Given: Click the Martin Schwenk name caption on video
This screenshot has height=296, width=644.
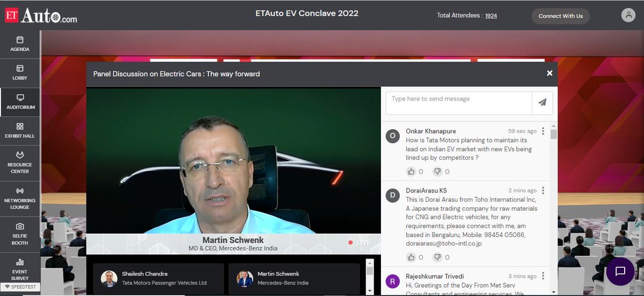Looking at the screenshot, I should 233,240.
